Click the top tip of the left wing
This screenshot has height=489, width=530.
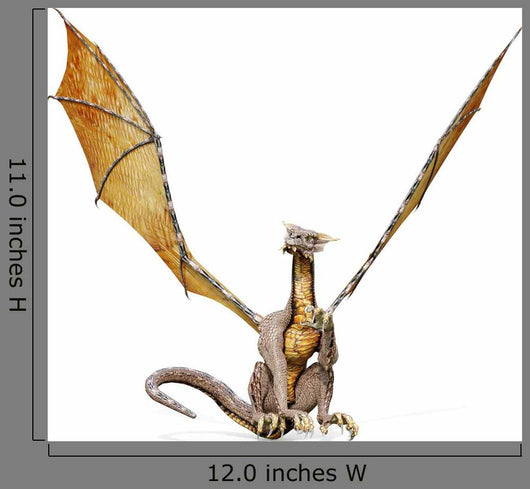pos(60,13)
